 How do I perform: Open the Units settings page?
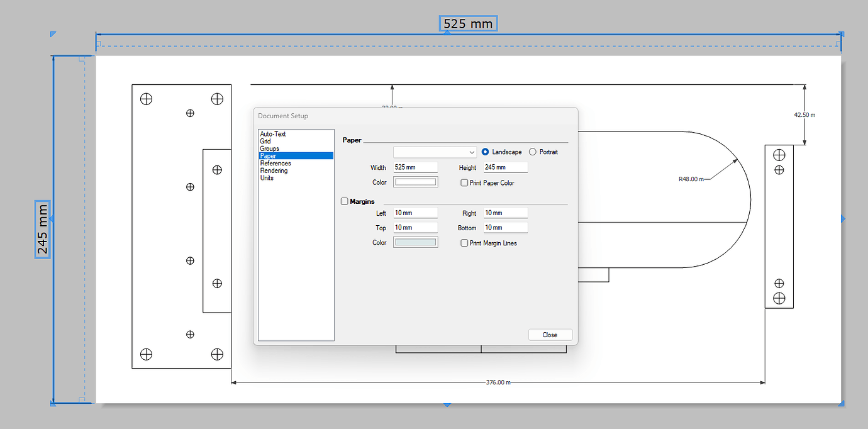tap(266, 178)
